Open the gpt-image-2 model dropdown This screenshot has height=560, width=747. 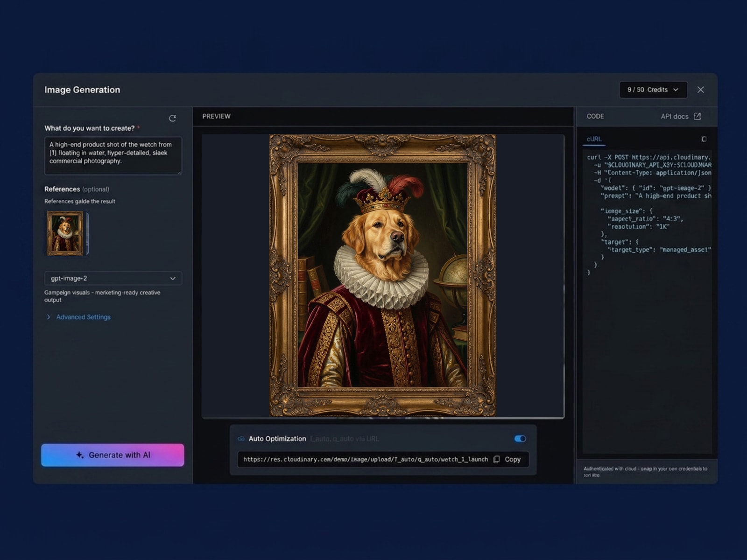(x=113, y=278)
